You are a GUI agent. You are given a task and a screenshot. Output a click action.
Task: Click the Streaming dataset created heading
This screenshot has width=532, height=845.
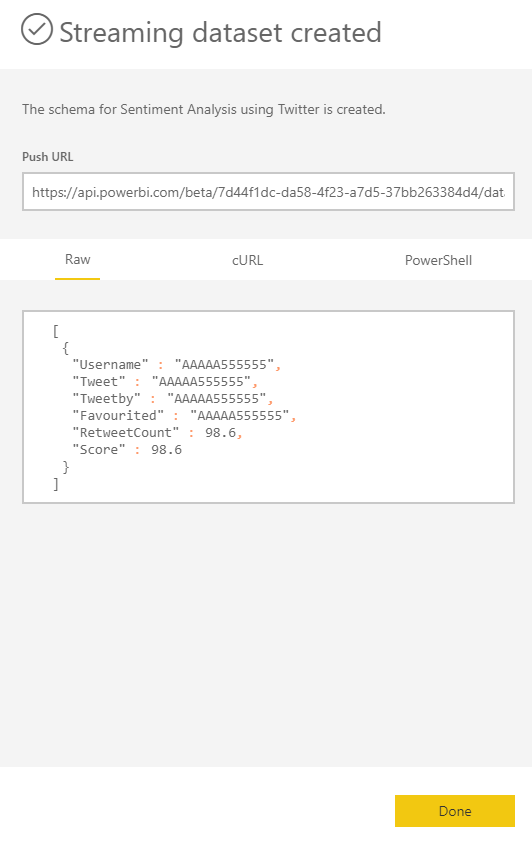(220, 32)
